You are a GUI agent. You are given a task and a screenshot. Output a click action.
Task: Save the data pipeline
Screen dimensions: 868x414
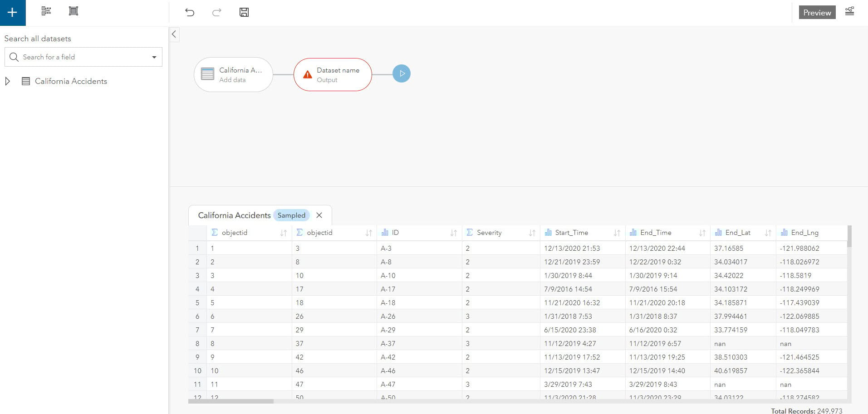pyautogui.click(x=244, y=12)
